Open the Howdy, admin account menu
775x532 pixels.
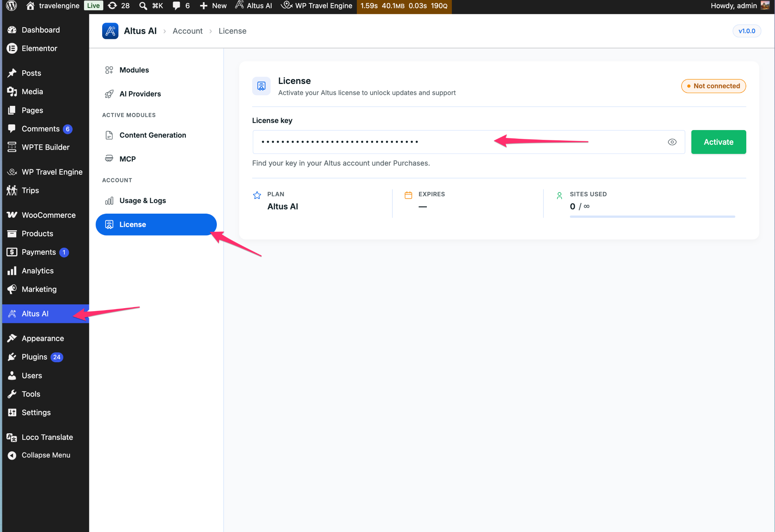click(x=739, y=6)
